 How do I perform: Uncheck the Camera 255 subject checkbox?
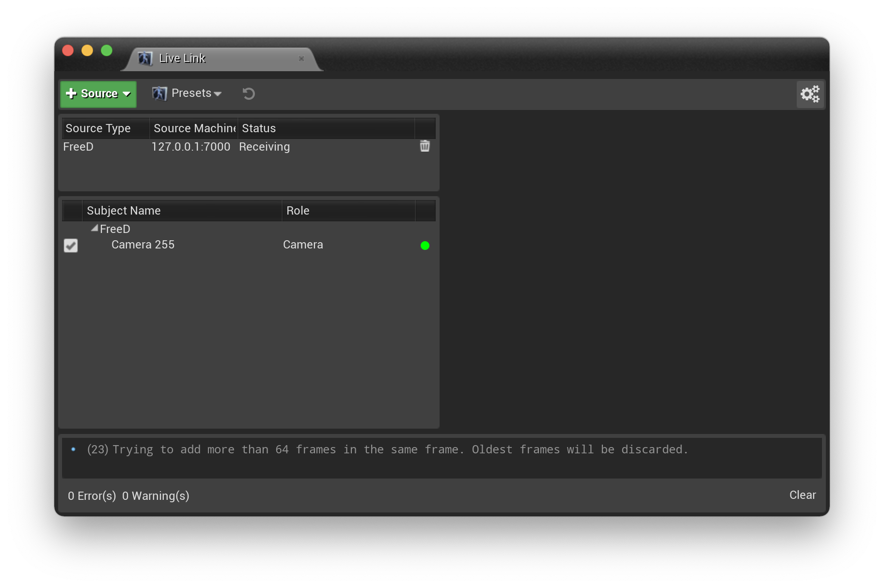point(71,246)
